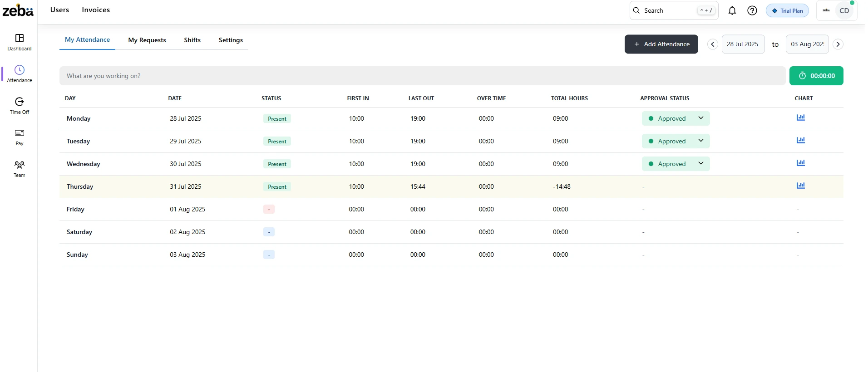
Task: Click the LAST OUT column header
Action: [421, 98]
